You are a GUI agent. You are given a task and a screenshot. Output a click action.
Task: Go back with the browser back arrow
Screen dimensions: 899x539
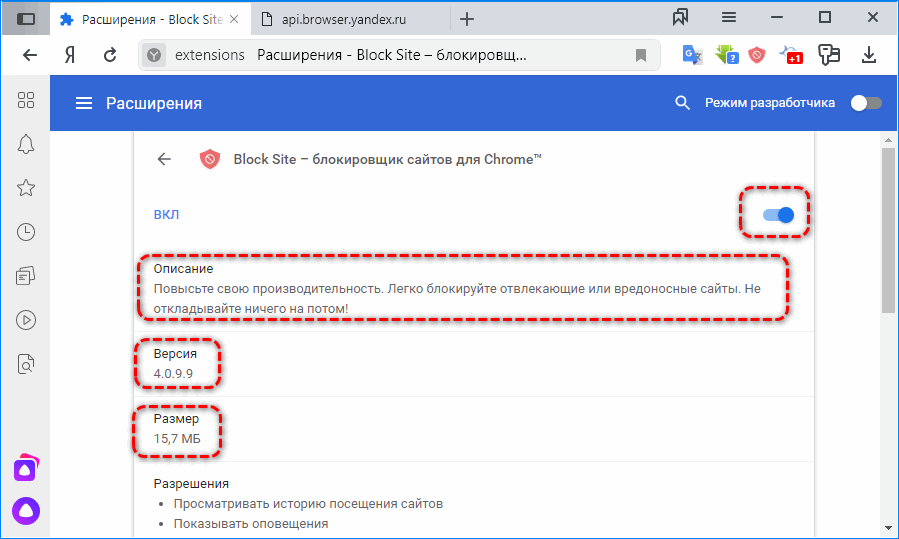point(30,55)
